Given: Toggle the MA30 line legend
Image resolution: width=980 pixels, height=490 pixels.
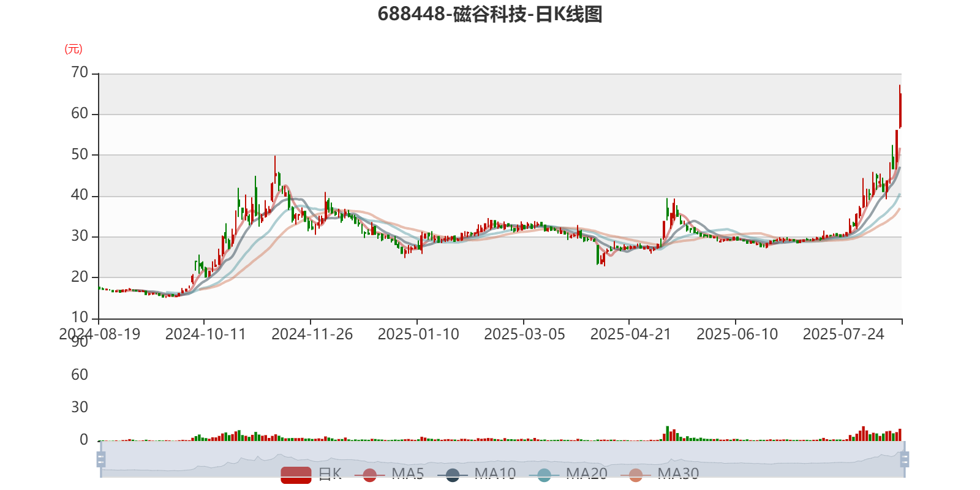Looking at the screenshot, I should pos(660,474).
